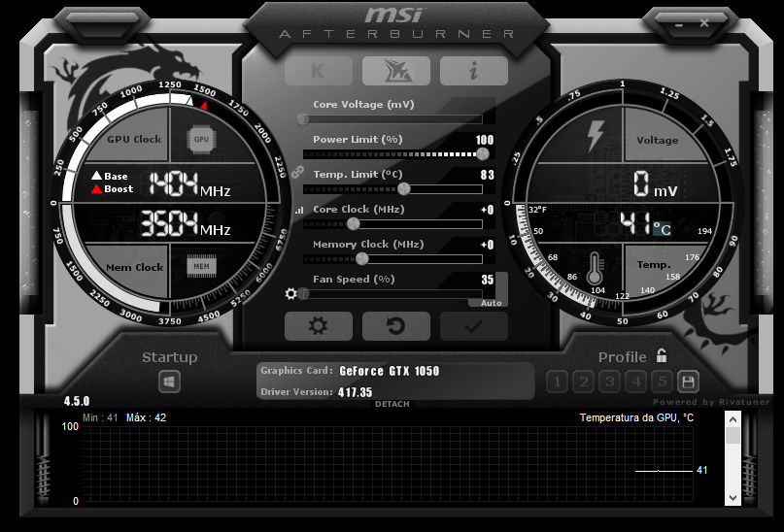Close Afterburner with the X button
The image size is (784, 532).
[x=704, y=23]
